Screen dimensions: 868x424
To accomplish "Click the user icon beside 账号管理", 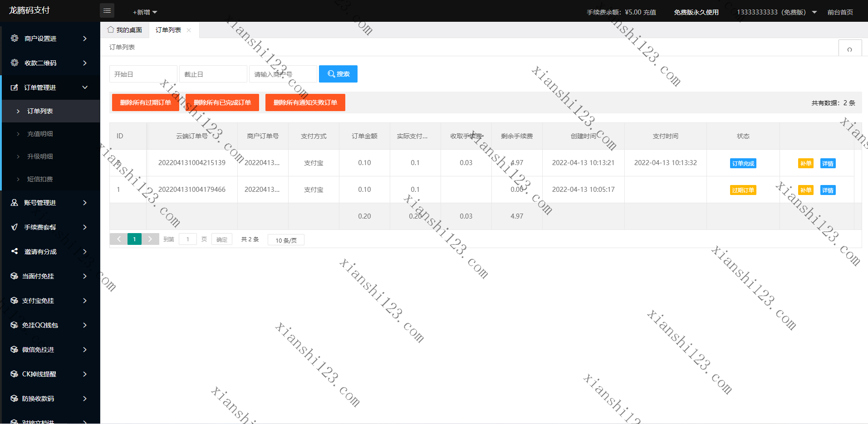I will (x=15, y=202).
